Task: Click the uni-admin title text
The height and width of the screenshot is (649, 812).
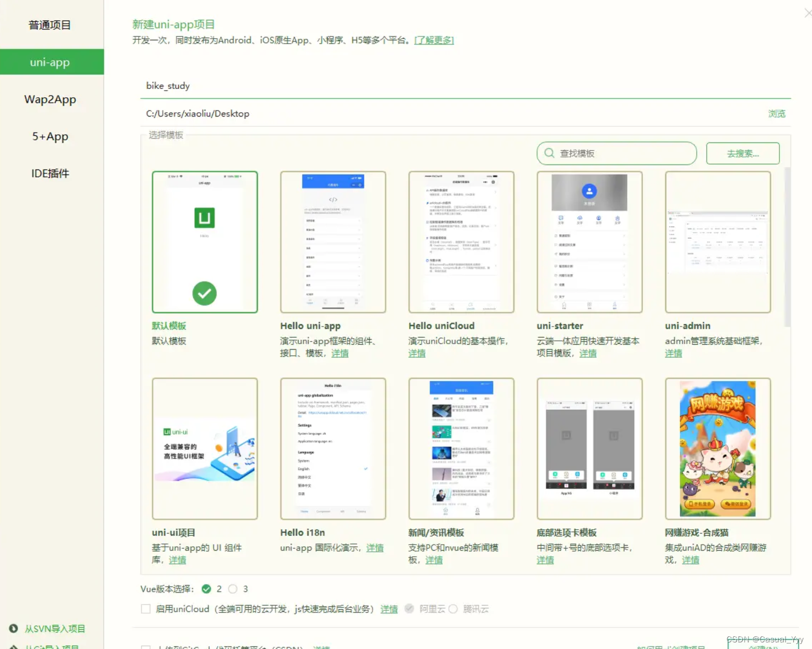Action: point(688,326)
